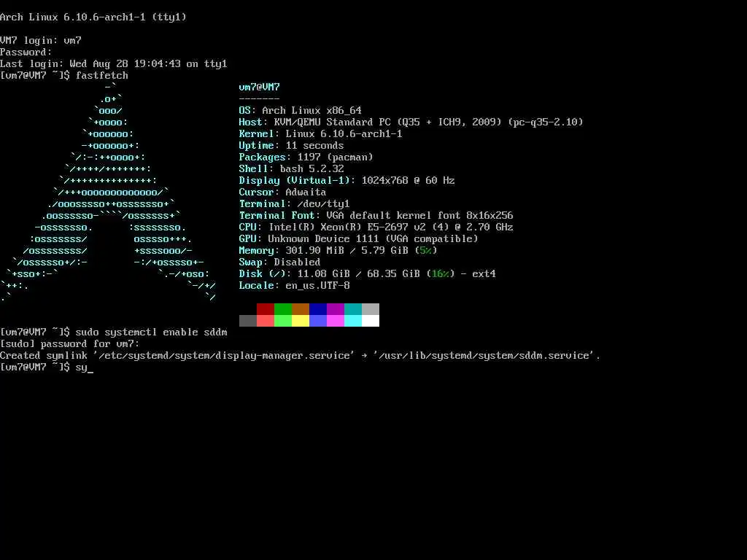
Task: Click the 'fastfetch' command text
Action: [x=102, y=75]
